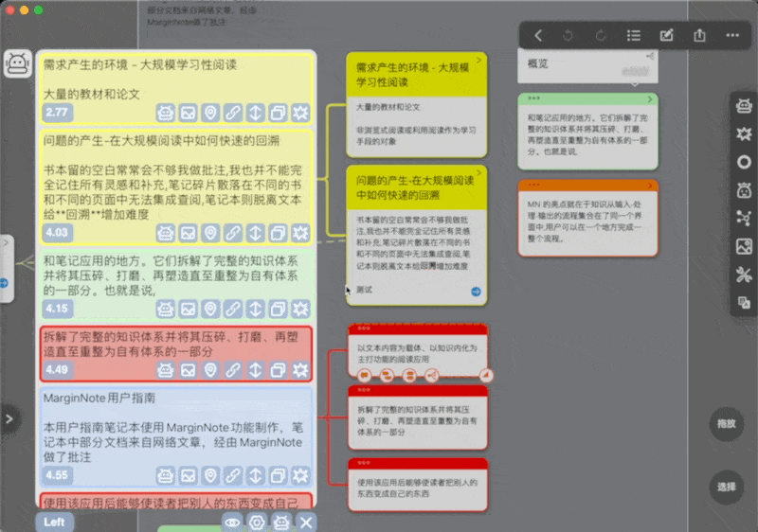Select the MarginNote 用户指南 blue note card

pyautogui.click(x=176, y=436)
